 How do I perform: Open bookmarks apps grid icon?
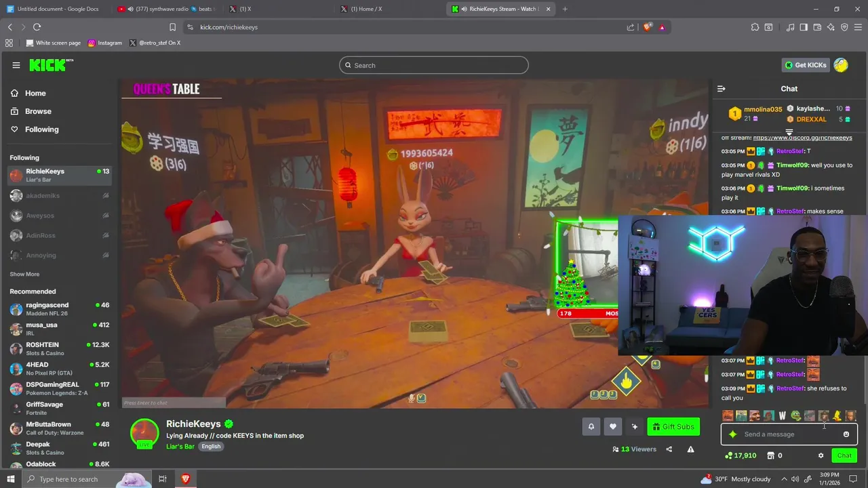pyautogui.click(x=9, y=43)
